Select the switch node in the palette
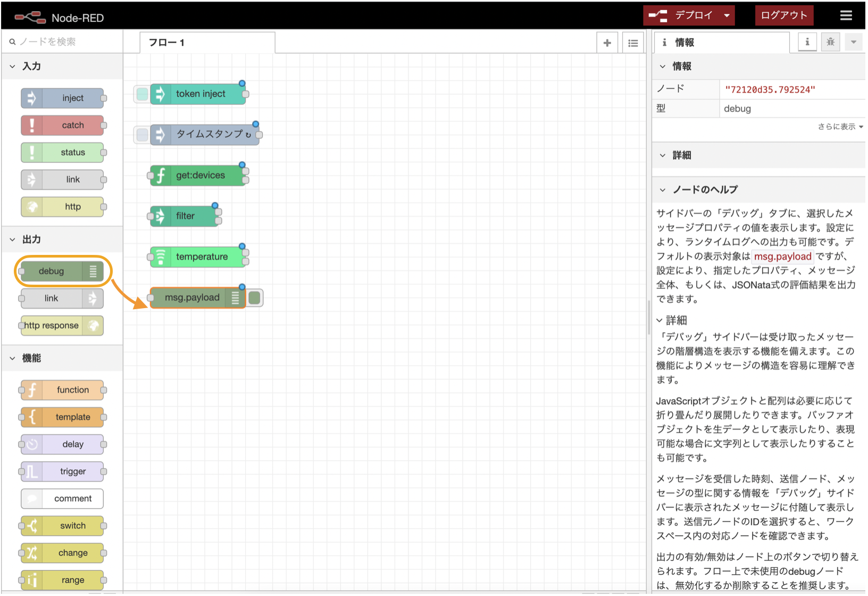 [62, 525]
